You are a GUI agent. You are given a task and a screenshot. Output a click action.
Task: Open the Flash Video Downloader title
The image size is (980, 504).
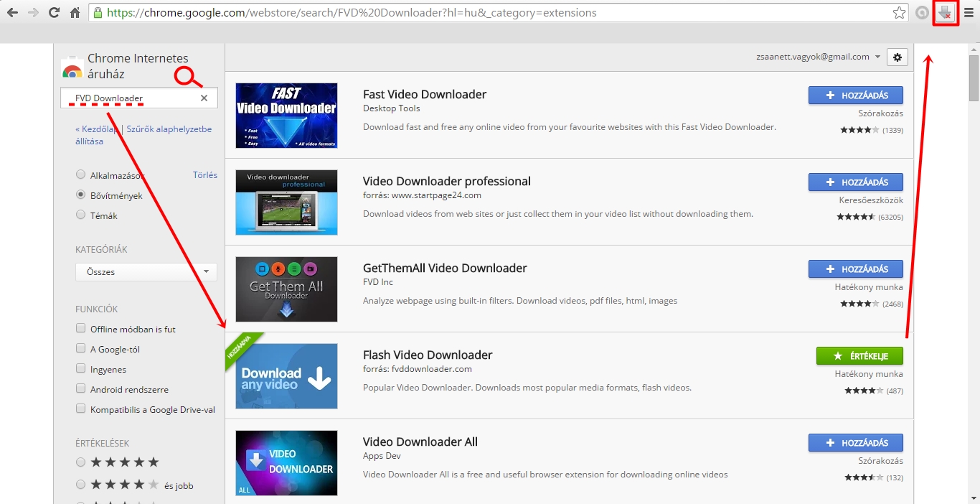click(x=428, y=355)
